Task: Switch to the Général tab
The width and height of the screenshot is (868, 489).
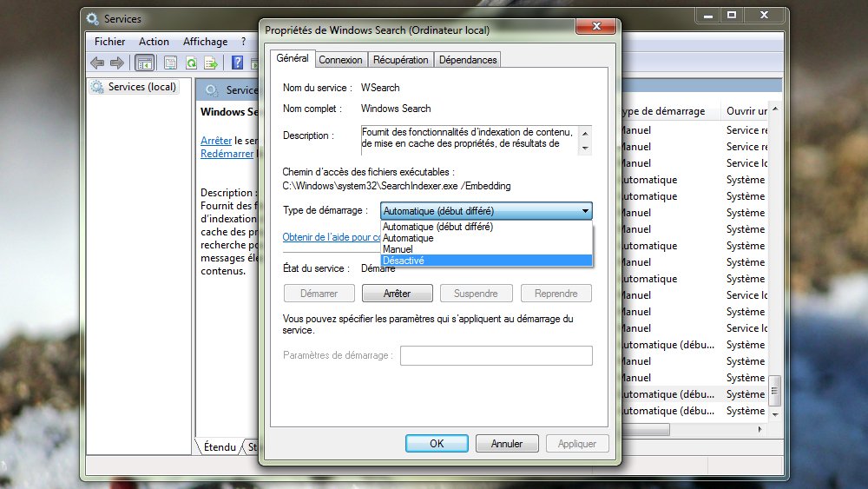Action: tap(293, 58)
